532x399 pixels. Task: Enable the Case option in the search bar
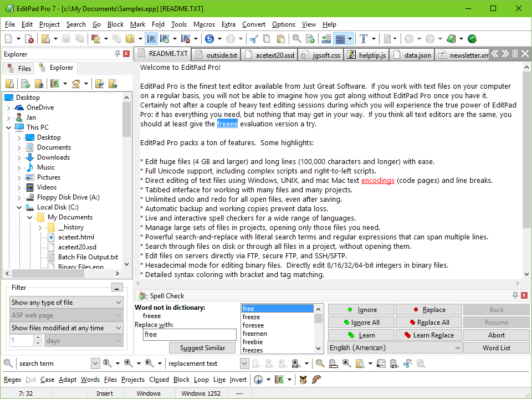click(x=47, y=380)
